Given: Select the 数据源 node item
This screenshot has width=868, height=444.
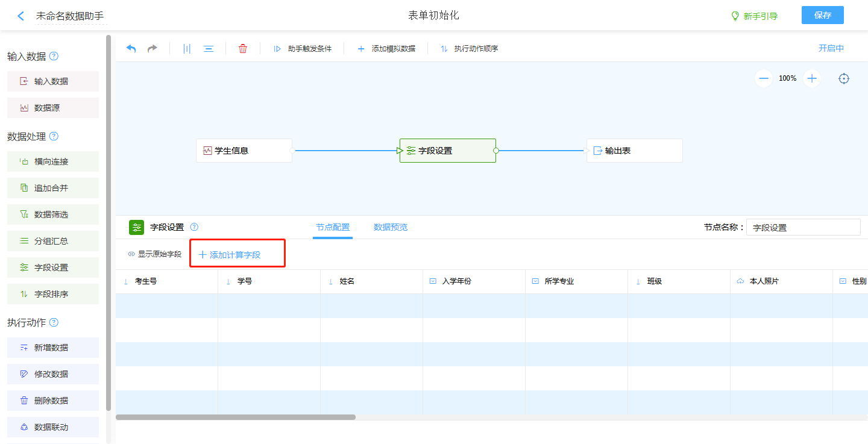Looking at the screenshot, I should click(x=53, y=108).
